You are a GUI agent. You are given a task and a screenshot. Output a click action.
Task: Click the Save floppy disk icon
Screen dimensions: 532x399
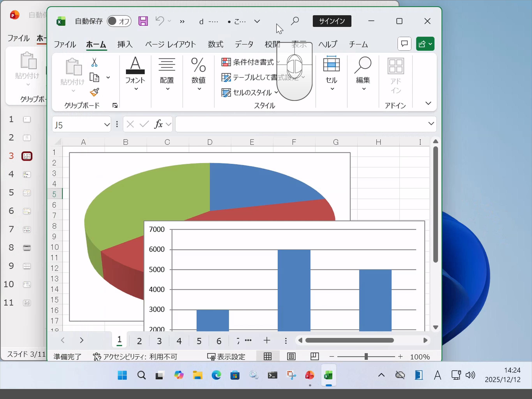(143, 21)
